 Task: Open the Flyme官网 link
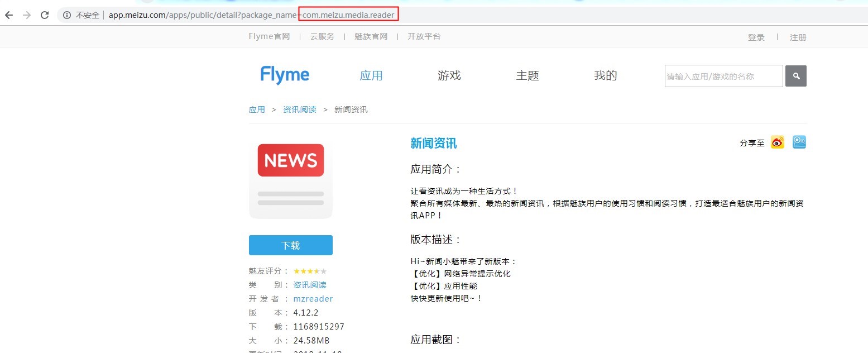[x=269, y=36]
